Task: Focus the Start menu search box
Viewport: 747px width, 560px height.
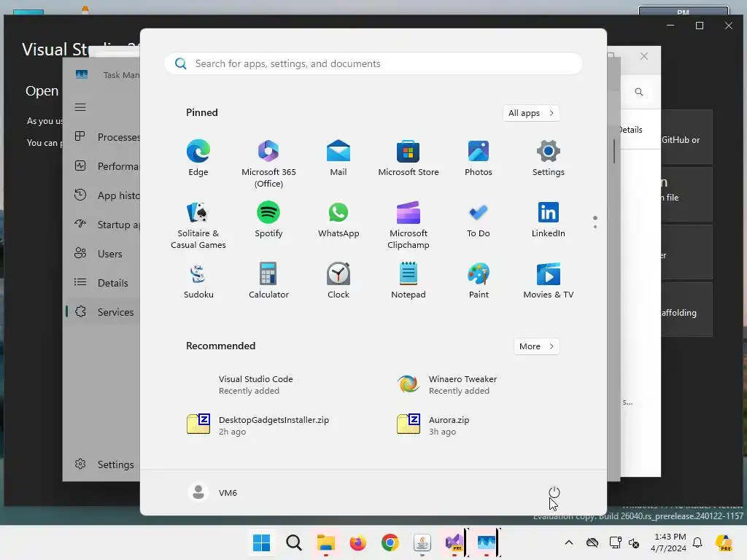Action: coord(373,63)
